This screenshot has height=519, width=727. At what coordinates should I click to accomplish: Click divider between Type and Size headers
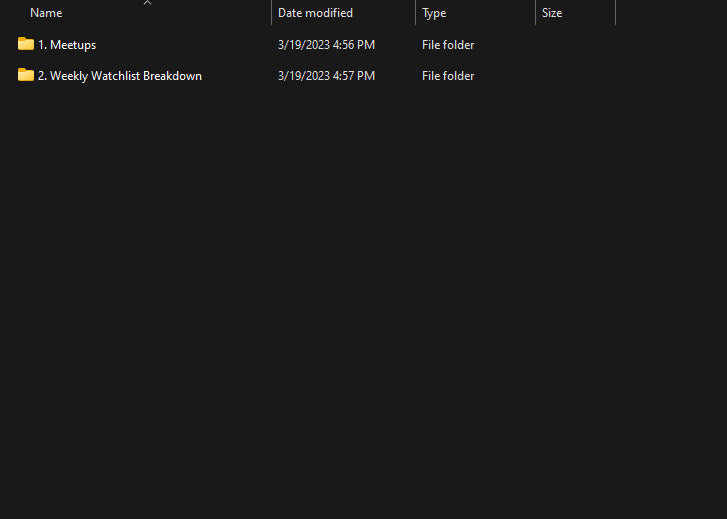pyautogui.click(x=535, y=13)
